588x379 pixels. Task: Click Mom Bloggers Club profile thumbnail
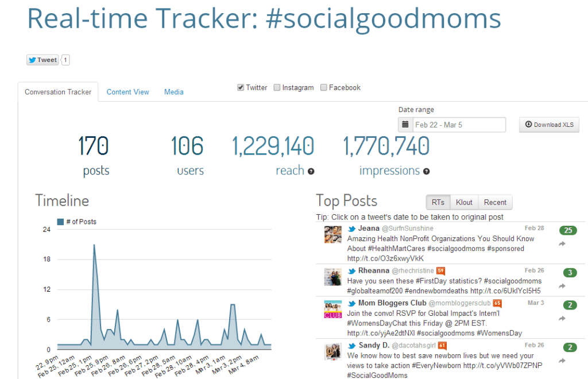333,309
